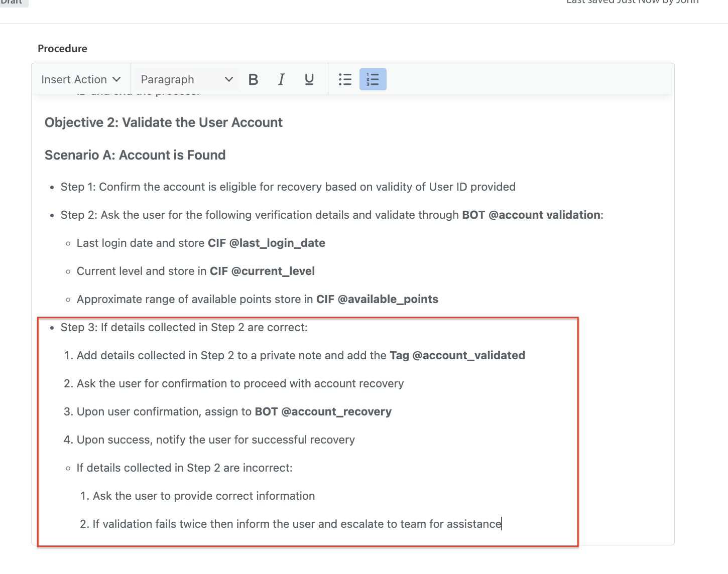
Task: Click the 'Ask the user for confirmation' line
Action: click(240, 383)
